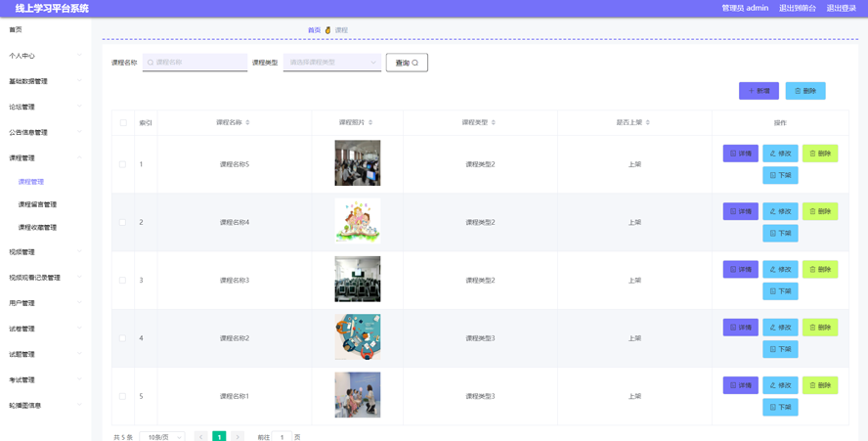Click 下架 for 课程名称4
This screenshot has width=868, height=441.
click(x=781, y=234)
